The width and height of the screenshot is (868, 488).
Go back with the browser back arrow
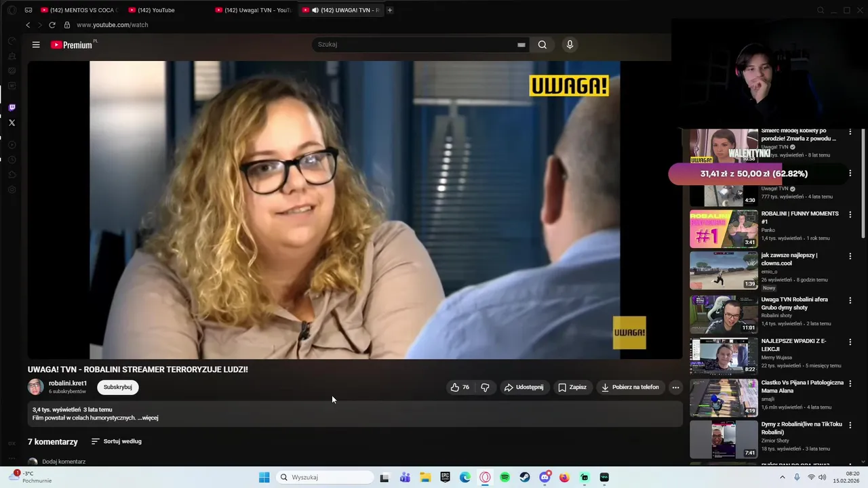click(28, 25)
